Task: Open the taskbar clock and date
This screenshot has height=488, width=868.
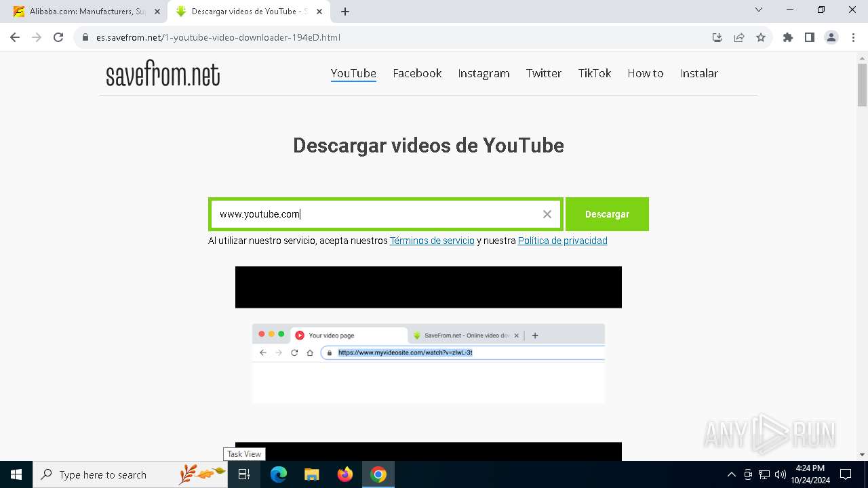Action: (810, 474)
